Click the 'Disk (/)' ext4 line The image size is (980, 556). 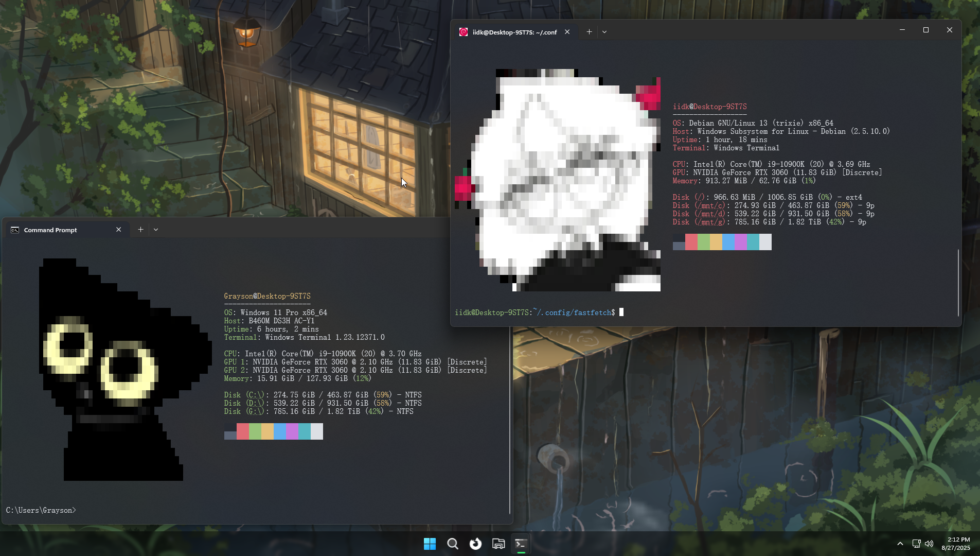tap(768, 197)
